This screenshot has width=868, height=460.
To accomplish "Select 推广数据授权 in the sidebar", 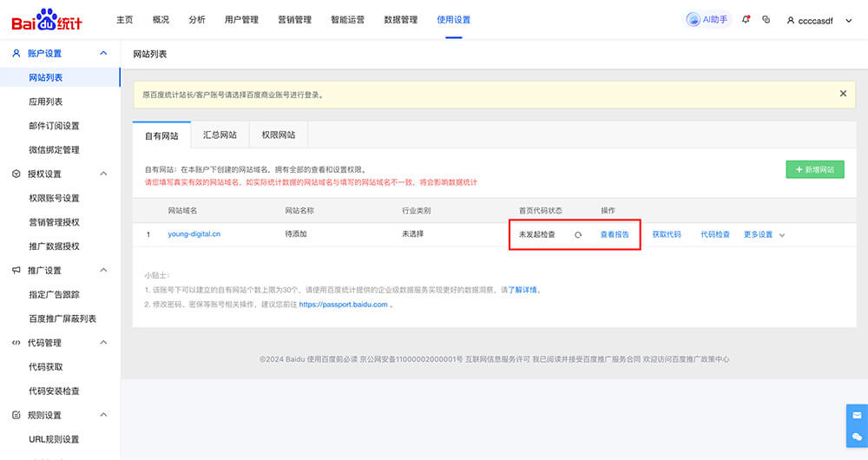I will 54,246.
